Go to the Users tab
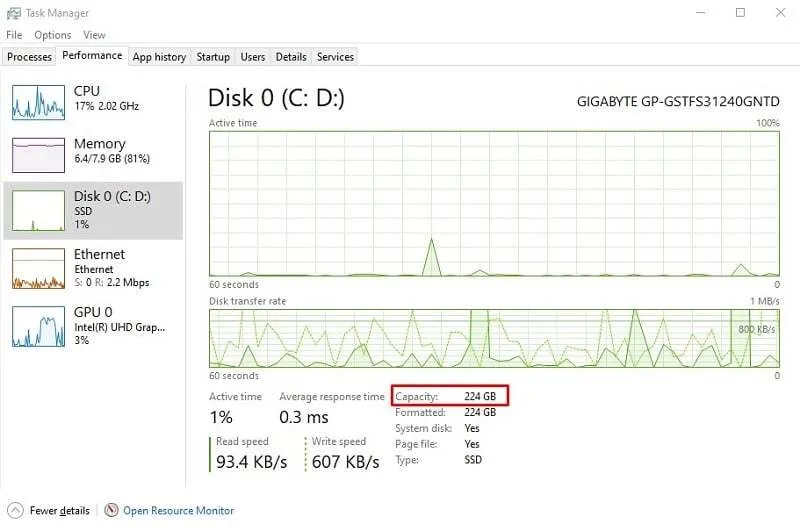Screen dimensions: 800x531 253,57
